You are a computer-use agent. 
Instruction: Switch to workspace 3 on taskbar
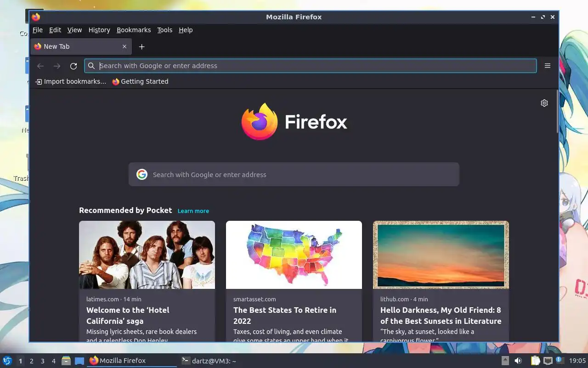pyautogui.click(x=42, y=361)
